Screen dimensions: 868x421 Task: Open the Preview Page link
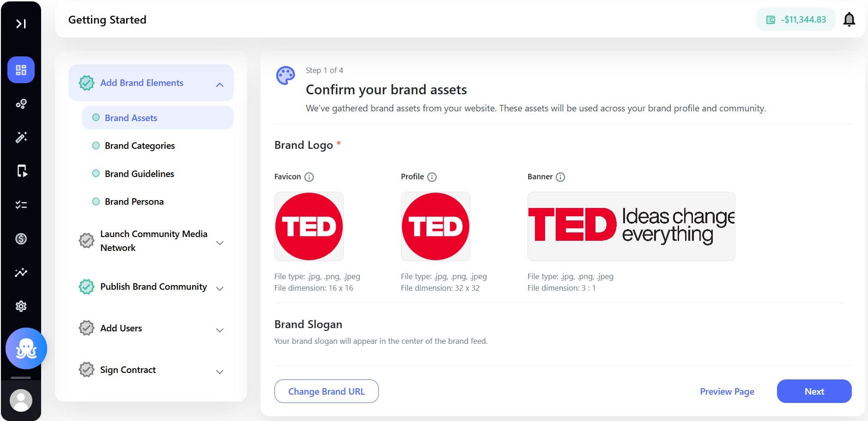[x=727, y=391]
